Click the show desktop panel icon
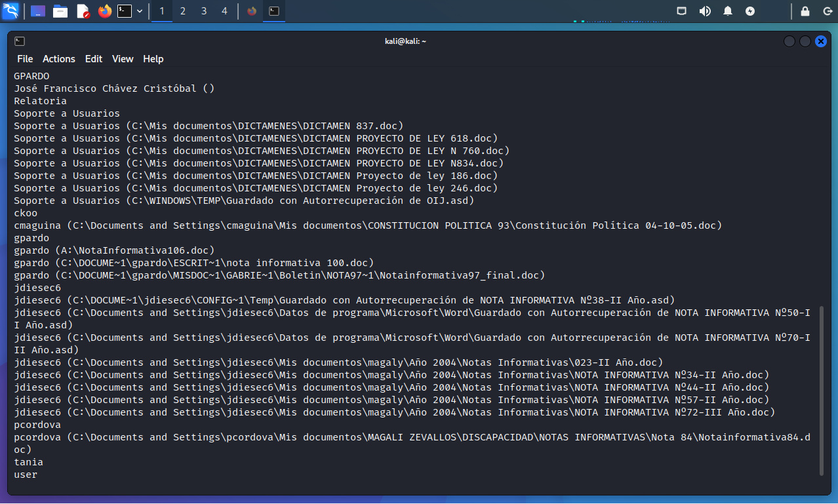Image resolution: width=838 pixels, height=504 pixels. (x=38, y=11)
